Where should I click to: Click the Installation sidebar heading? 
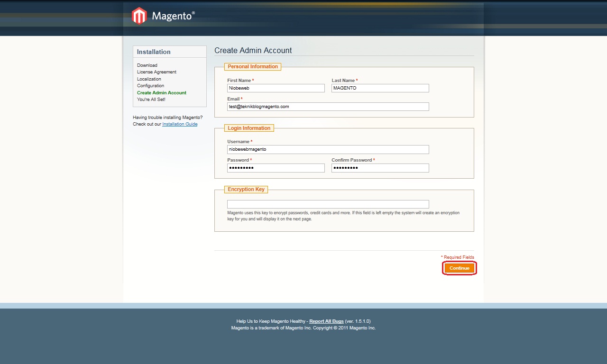[154, 52]
